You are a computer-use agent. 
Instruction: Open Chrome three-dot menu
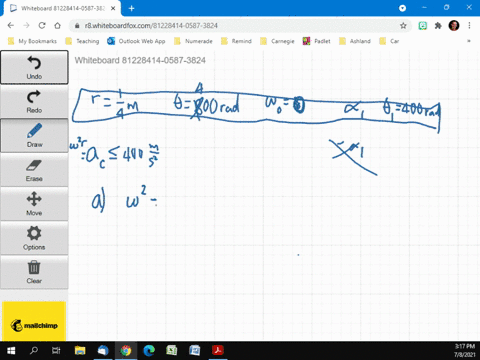[x=469, y=26]
